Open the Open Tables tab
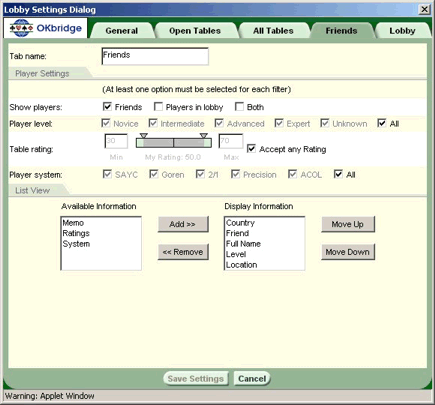The width and height of the screenshot is (435, 405). 195,31
